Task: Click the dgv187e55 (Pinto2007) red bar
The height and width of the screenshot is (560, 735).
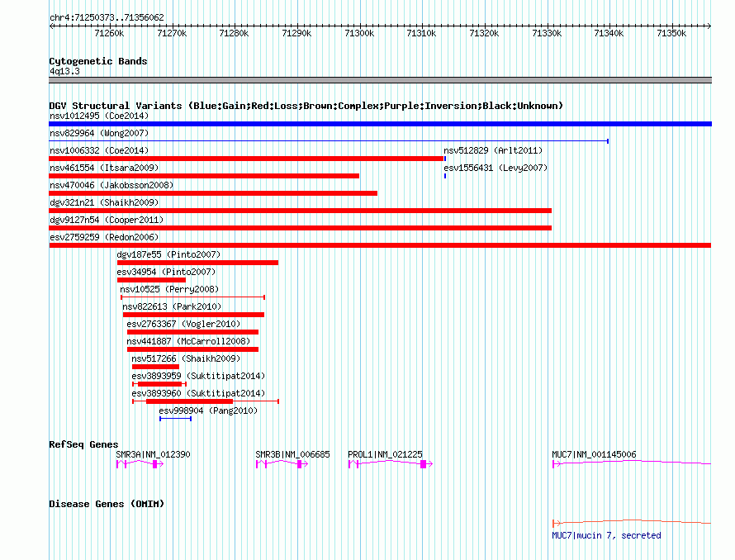Action: pyautogui.click(x=197, y=263)
